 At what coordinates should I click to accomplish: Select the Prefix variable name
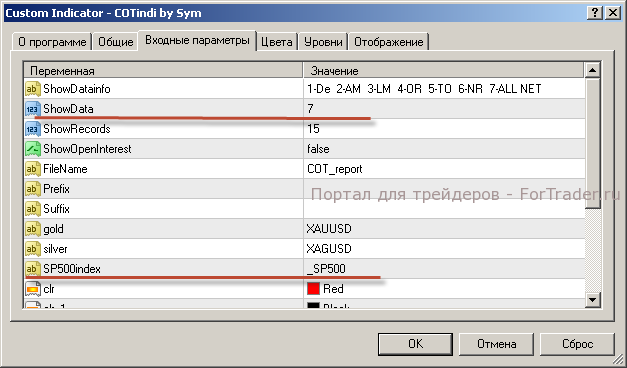56,189
